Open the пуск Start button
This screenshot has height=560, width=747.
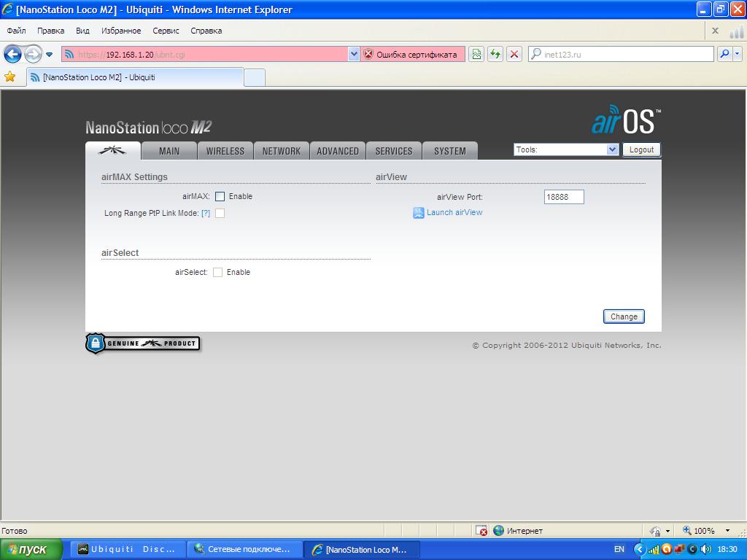(x=27, y=549)
